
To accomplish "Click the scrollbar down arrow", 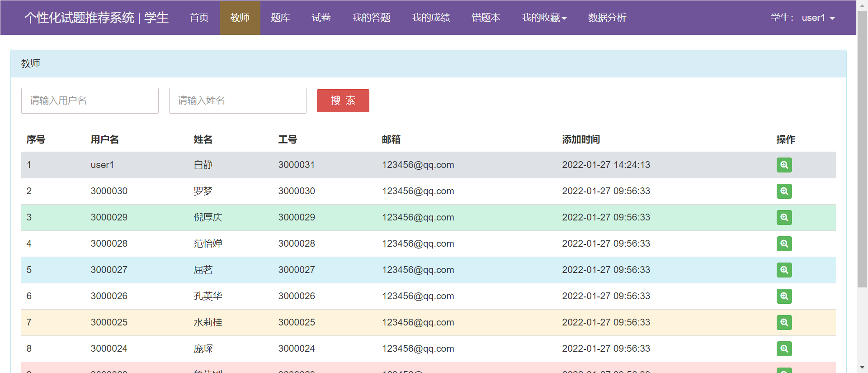I will click(x=862, y=367).
